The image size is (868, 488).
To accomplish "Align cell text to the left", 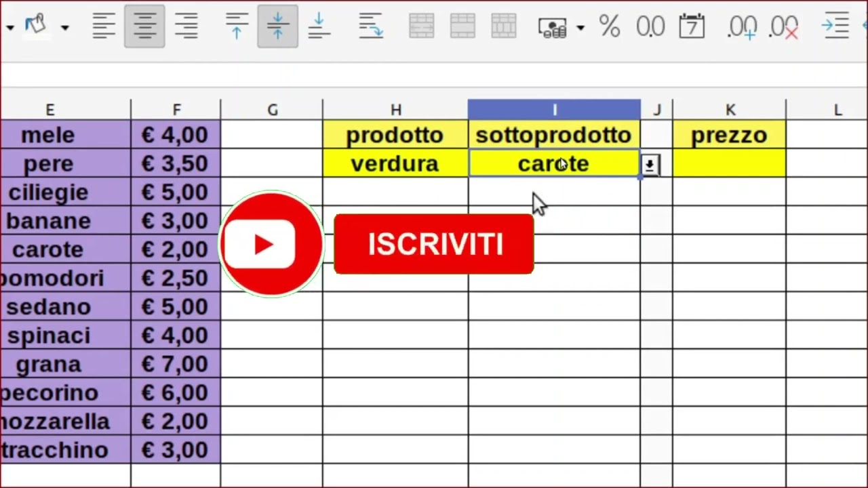I will (x=104, y=26).
